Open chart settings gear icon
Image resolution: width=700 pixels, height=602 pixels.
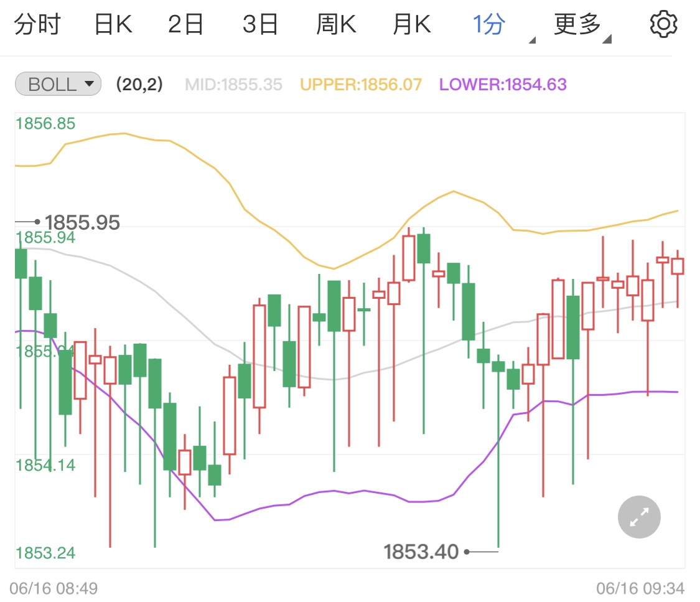click(x=663, y=24)
